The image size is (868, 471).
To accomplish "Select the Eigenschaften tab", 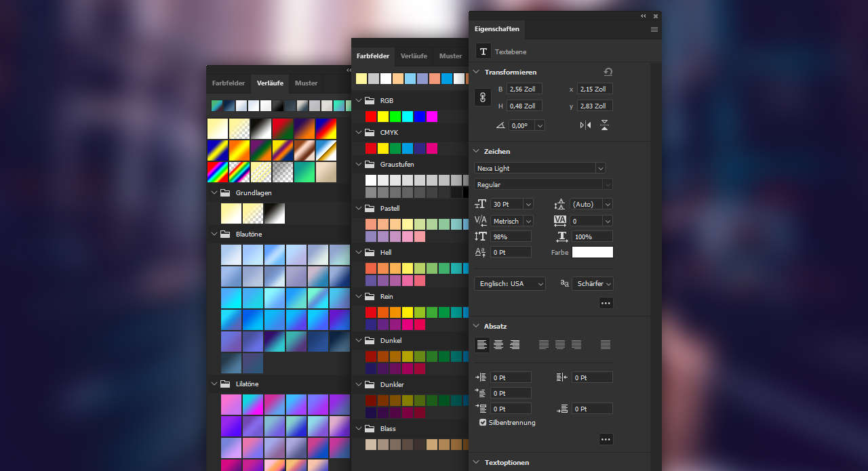I will coord(496,29).
